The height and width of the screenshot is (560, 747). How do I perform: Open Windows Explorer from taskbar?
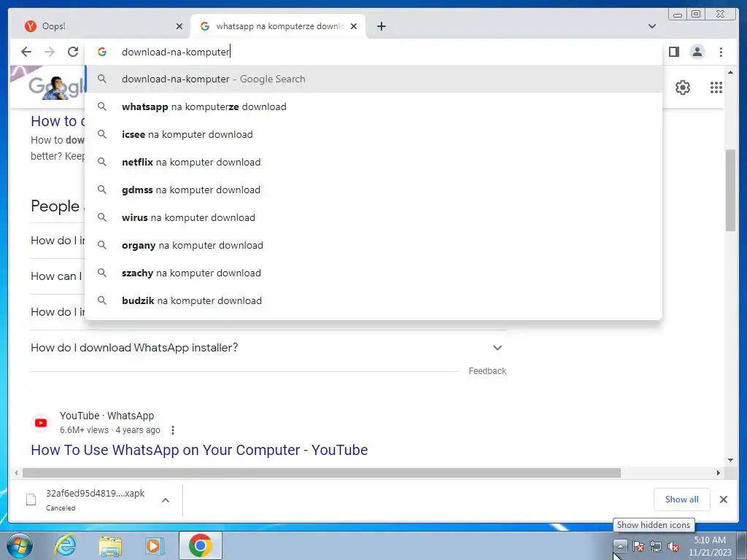110,545
